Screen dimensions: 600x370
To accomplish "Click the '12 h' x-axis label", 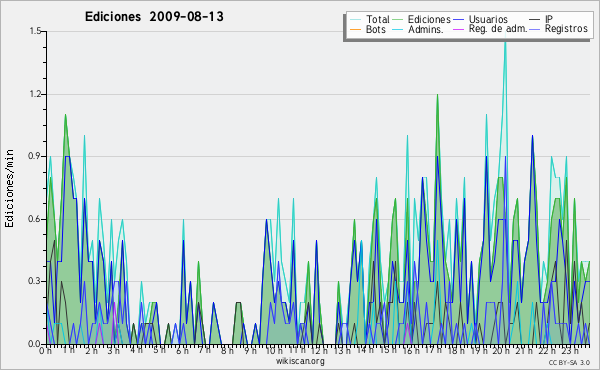I will (319, 351).
